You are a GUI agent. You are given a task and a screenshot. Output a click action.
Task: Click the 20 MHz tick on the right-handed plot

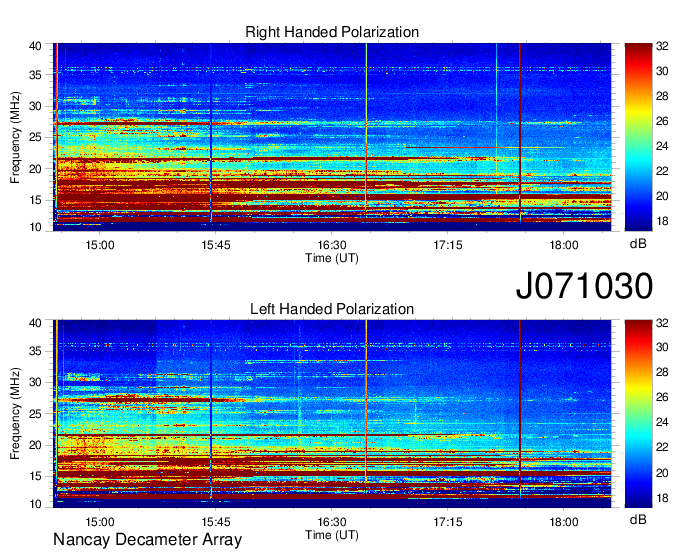(x=35, y=169)
